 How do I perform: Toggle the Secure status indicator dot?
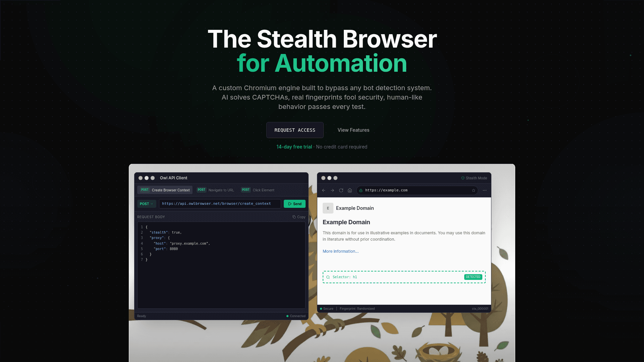(321, 308)
